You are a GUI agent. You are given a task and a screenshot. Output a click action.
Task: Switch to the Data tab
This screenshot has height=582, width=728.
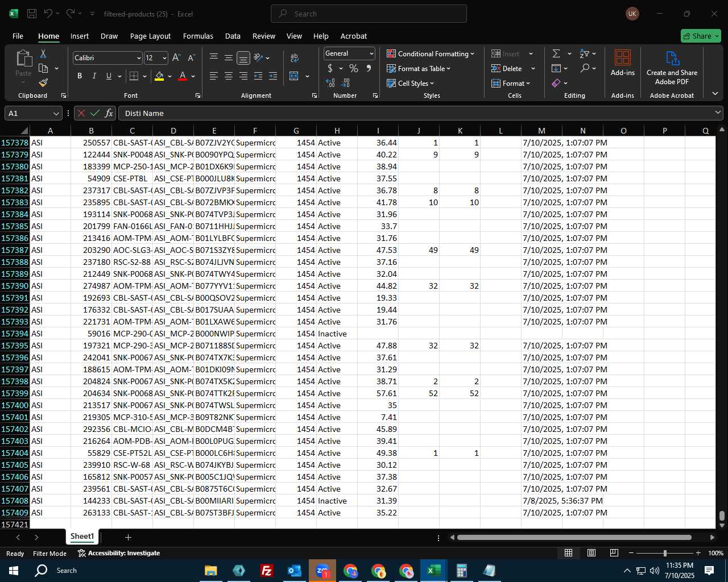[233, 36]
